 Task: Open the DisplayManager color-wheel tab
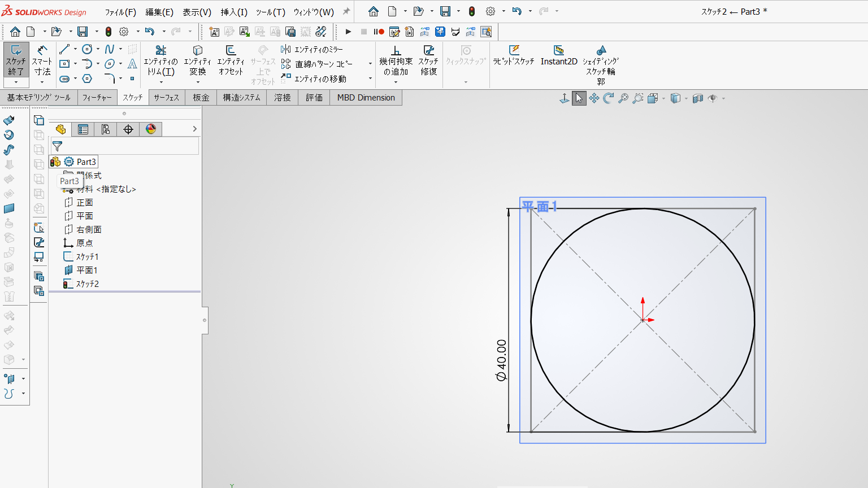pos(151,129)
